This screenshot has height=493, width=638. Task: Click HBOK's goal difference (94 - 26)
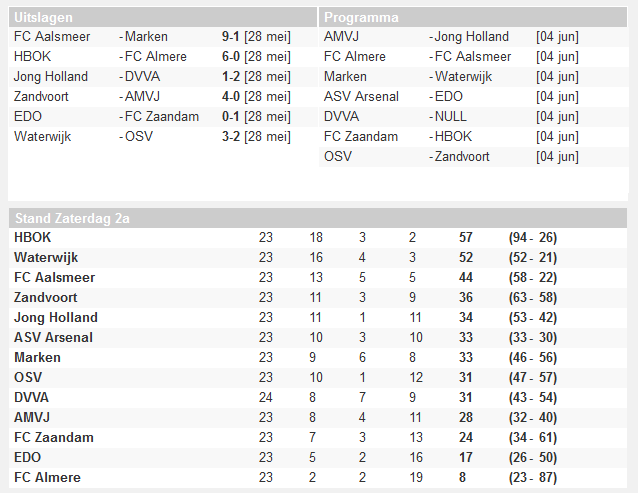[x=532, y=237]
